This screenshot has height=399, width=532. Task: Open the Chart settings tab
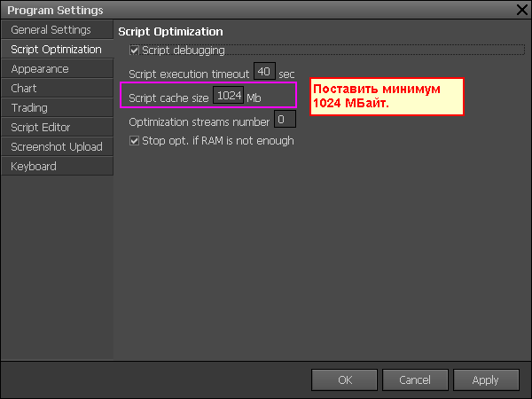pyautogui.click(x=24, y=89)
